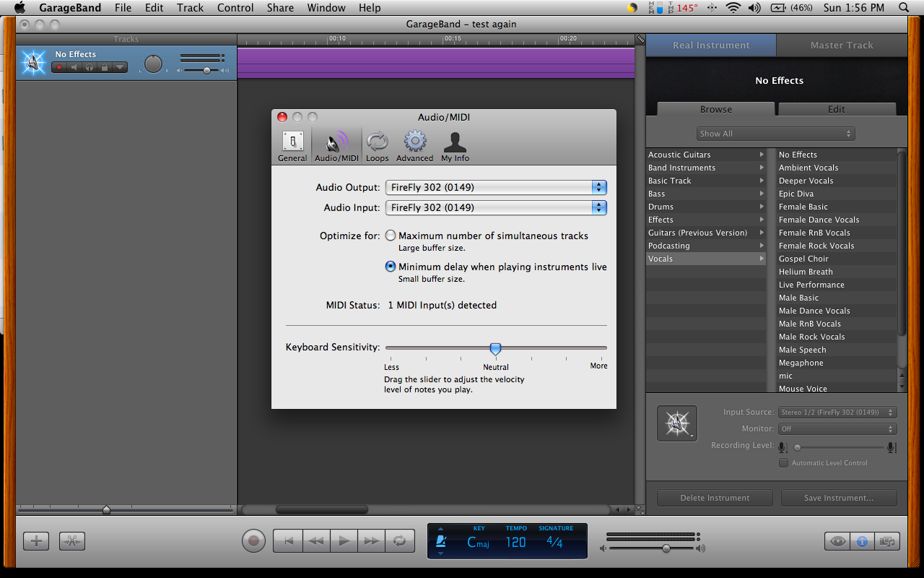Show automation for No Effects track
This screenshot has width=924, height=578.
[x=120, y=67]
